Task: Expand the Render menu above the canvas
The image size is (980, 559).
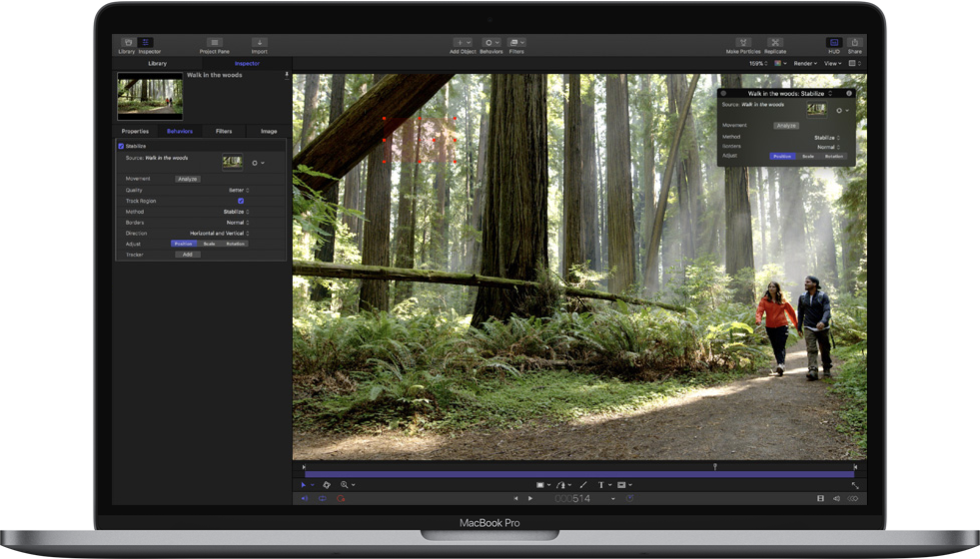Action: click(805, 63)
